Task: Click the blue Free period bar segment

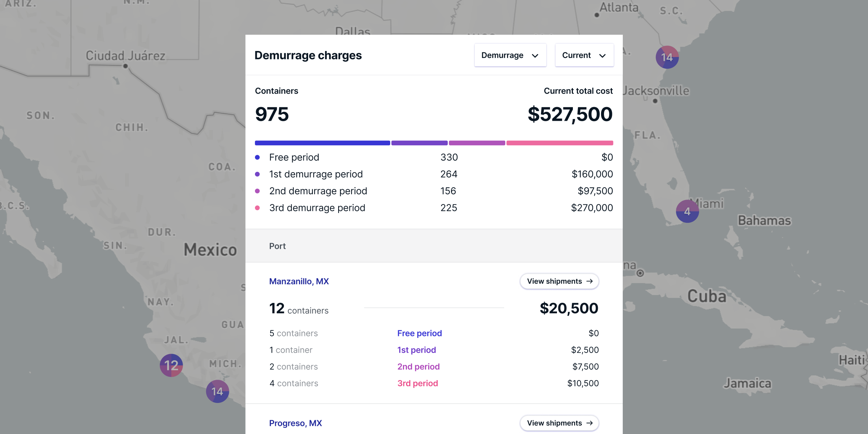Action: point(322,143)
